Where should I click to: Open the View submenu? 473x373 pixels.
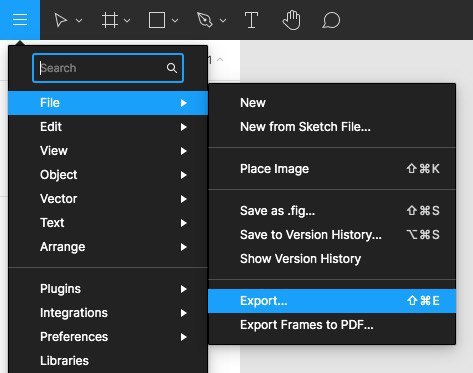[x=108, y=151]
